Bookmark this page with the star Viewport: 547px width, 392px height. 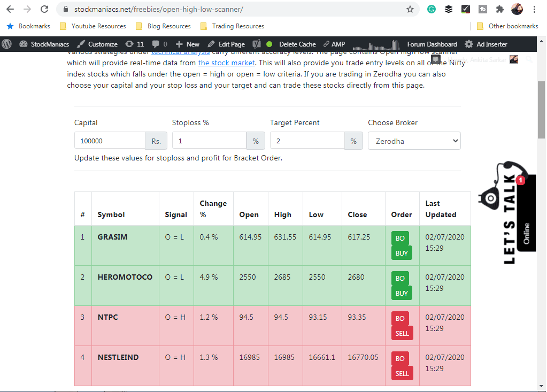(410, 10)
